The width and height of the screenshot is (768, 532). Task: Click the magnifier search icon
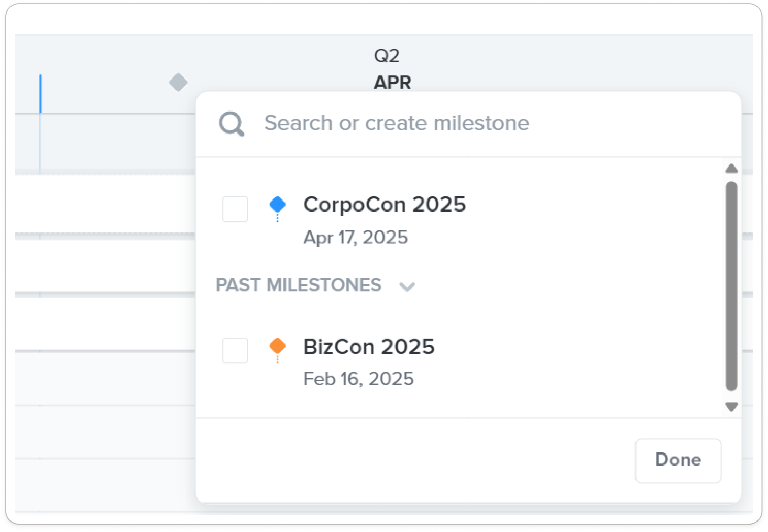pos(231,124)
